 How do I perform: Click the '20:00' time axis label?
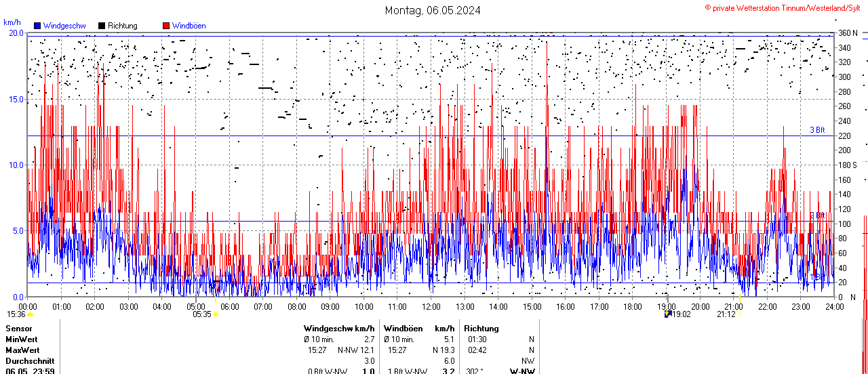701,307
